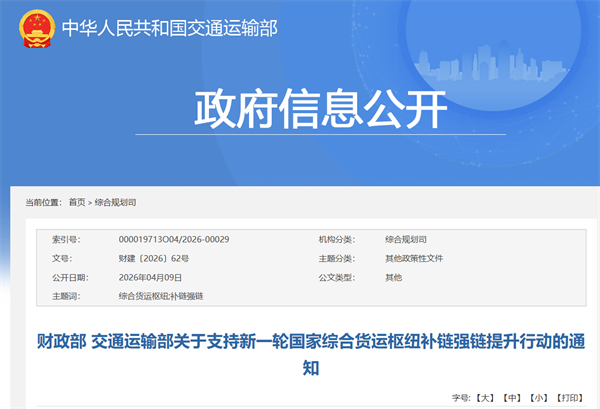Click the 其他政策性文件 topic classification value
Image resolution: width=600 pixels, height=409 pixels.
(x=414, y=258)
